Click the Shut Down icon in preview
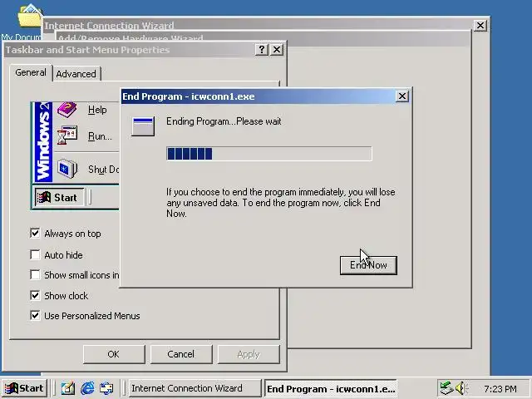 pyautogui.click(x=67, y=169)
